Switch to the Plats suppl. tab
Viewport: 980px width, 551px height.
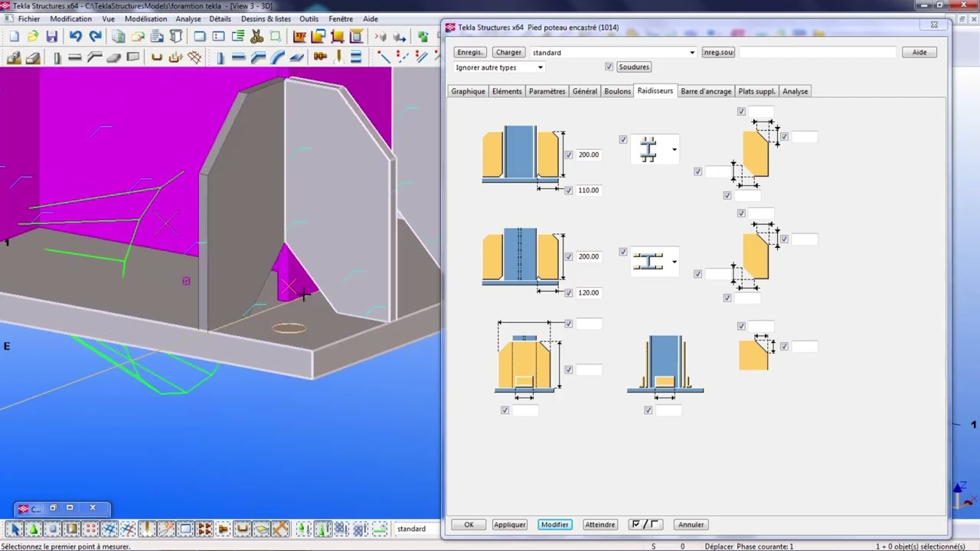click(756, 91)
